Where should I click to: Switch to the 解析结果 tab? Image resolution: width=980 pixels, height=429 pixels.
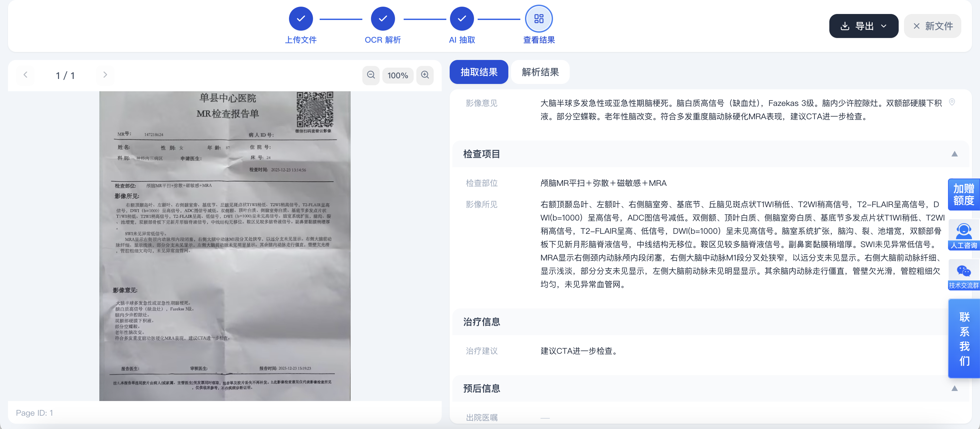(x=540, y=72)
